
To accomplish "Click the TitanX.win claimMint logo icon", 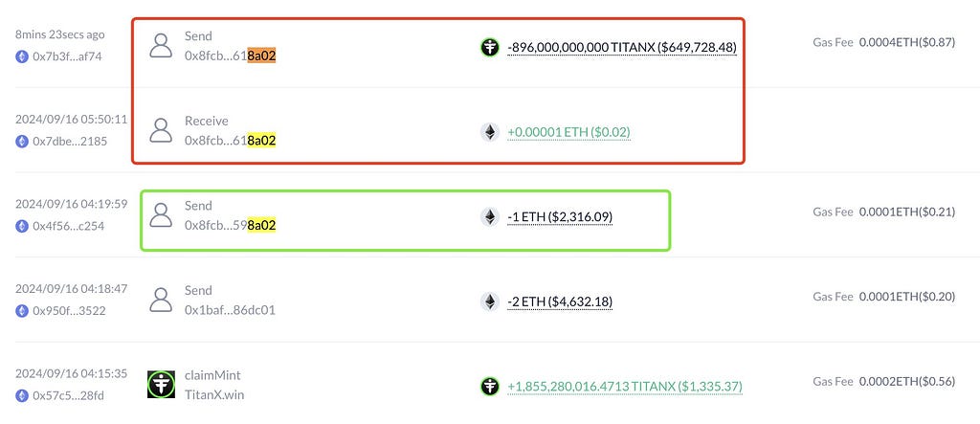I will (161, 385).
